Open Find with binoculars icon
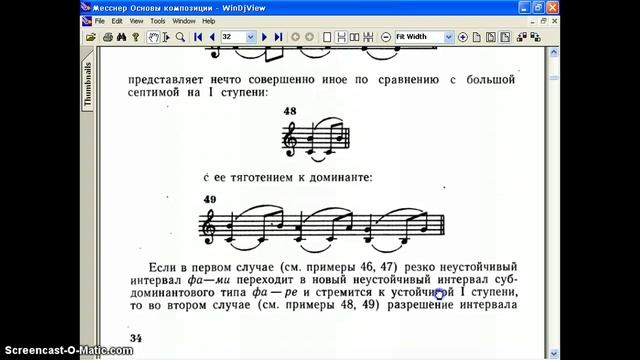640x360 pixels. click(x=122, y=37)
